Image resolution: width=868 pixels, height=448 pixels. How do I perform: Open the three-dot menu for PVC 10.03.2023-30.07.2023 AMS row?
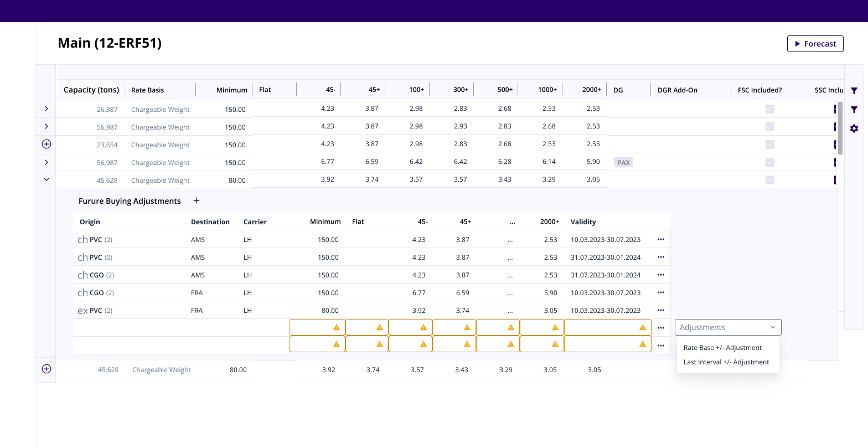[660, 239]
